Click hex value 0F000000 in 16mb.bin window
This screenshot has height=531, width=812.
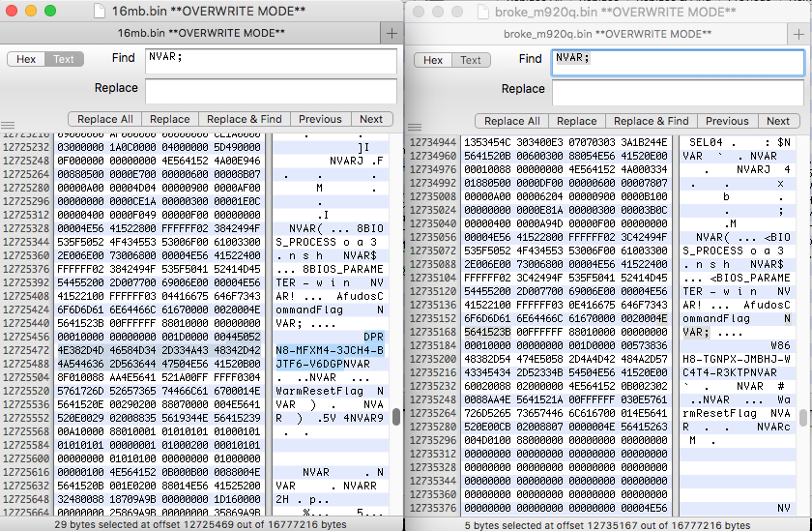pos(81,161)
